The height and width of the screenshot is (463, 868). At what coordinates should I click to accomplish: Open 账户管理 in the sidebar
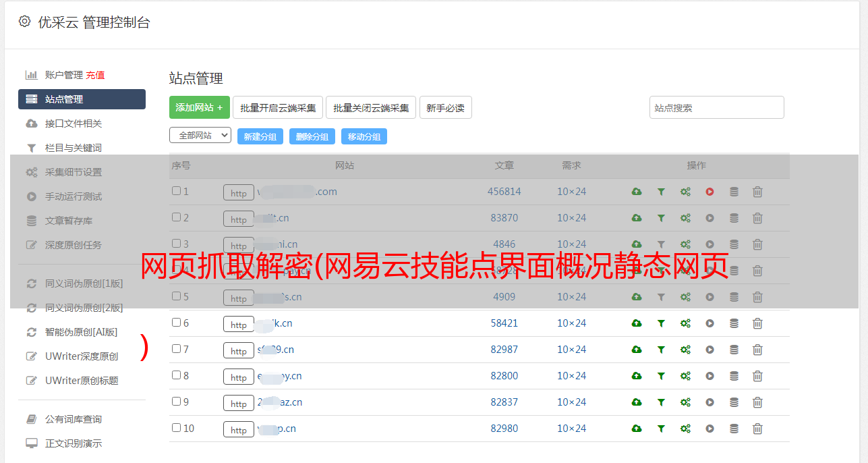coord(63,75)
